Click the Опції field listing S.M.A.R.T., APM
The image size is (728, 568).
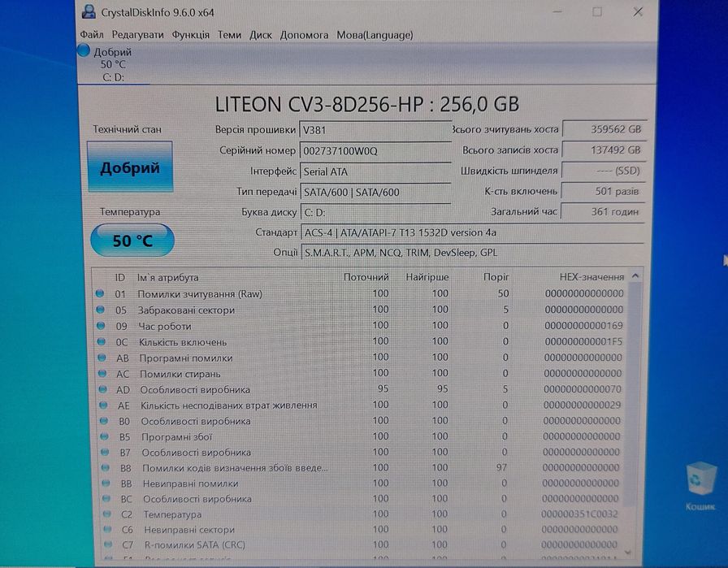coord(472,253)
